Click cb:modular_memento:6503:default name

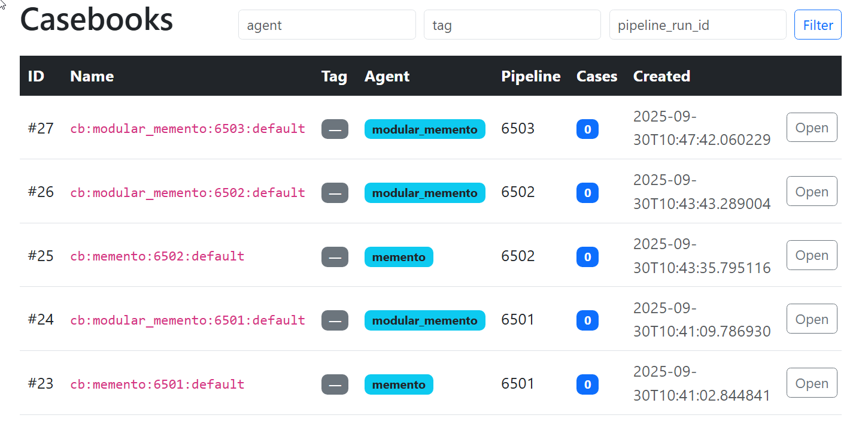(x=187, y=129)
